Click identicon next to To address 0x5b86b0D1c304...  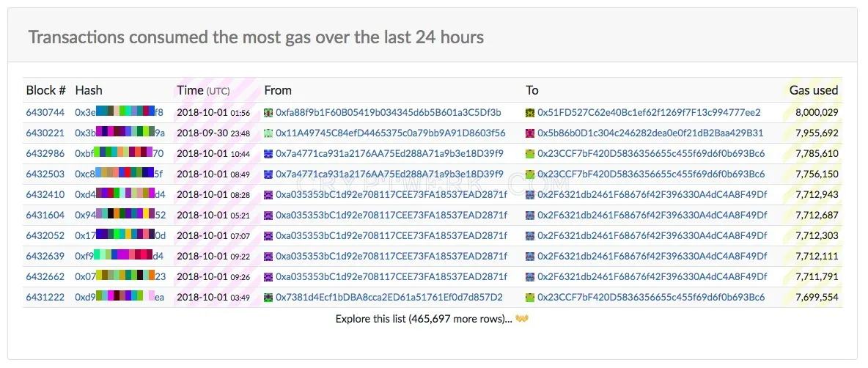click(530, 133)
